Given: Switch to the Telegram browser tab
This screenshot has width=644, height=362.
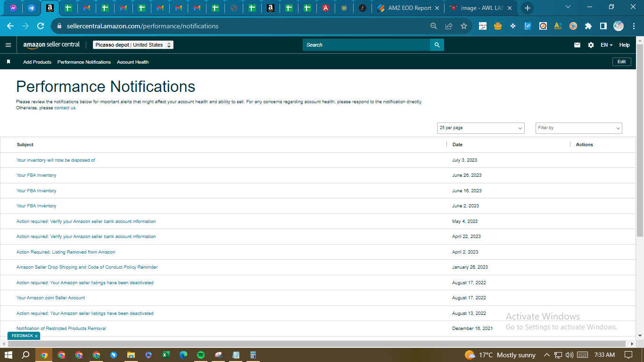Looking at the screenshot, I should [x=31, y=8].
